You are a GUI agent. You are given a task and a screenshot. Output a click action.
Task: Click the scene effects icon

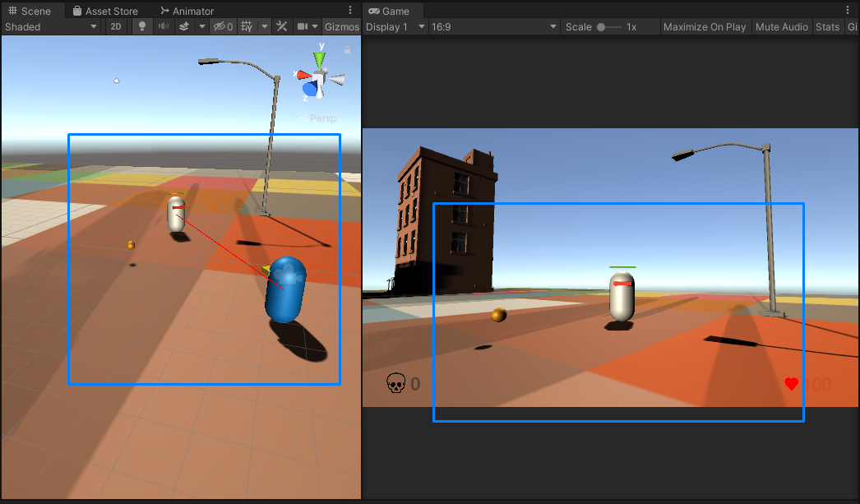point(184,26)
